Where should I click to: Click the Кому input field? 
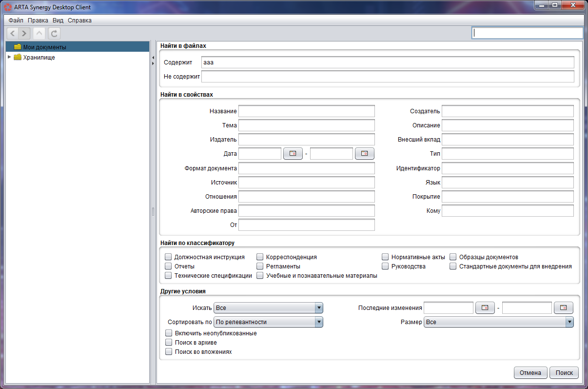pos(508,210)
